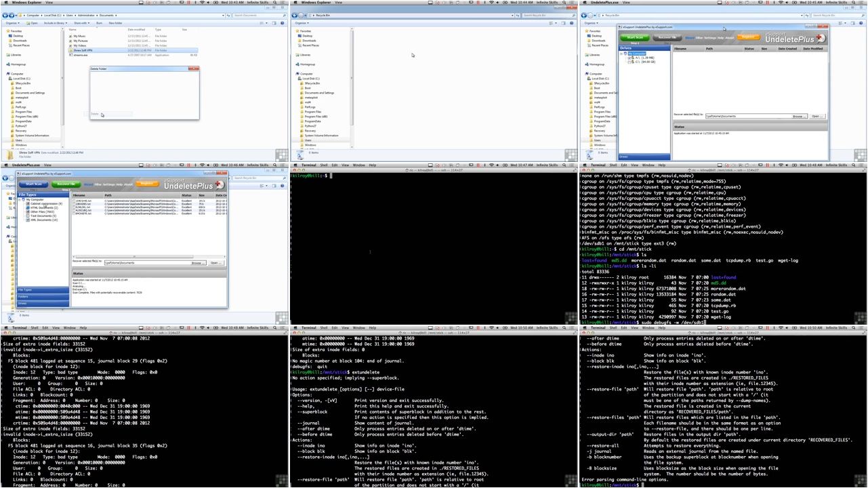Screen dimensions: 868x488
Task: Open the Window menu in the 10:47 AM Terminal menu bar
Action: 358,165
